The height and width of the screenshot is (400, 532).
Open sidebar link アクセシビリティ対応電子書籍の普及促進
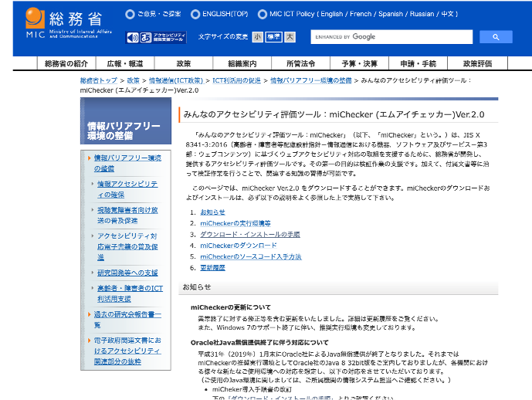click(x=127, y=246)
